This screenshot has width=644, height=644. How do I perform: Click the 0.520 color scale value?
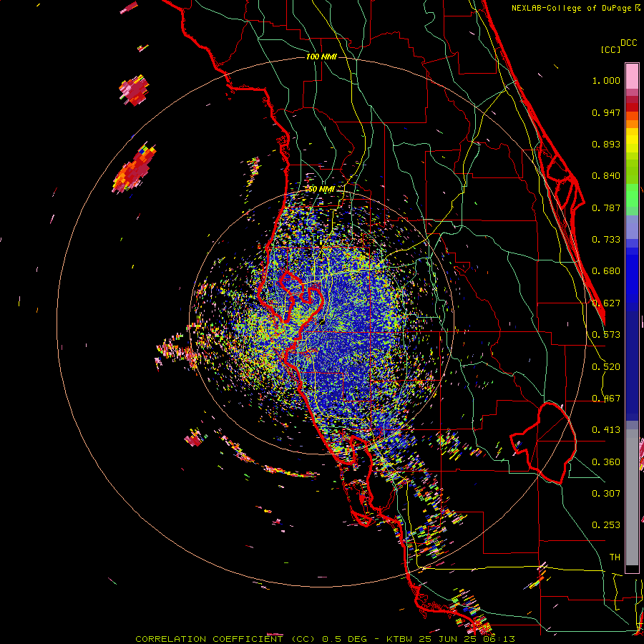tap(606, 367)
